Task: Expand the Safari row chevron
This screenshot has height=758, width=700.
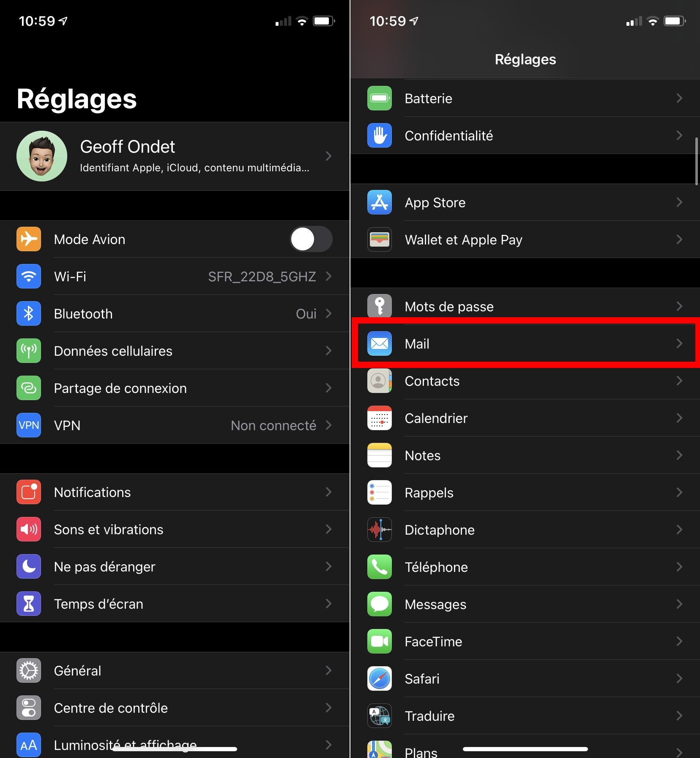Action: tap(679, 678)
